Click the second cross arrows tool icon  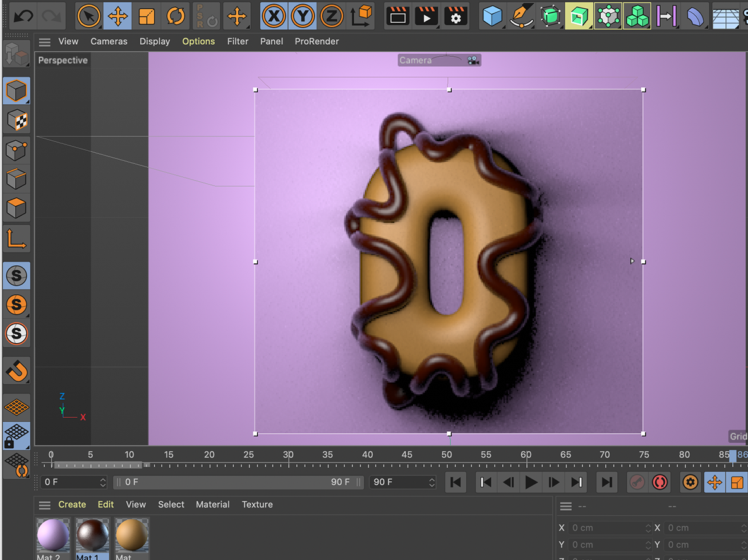click(237, 16)
